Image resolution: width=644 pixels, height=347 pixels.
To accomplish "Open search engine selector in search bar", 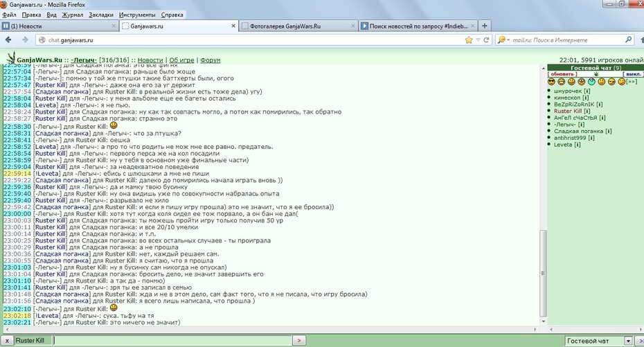I will tap(503, 40).
